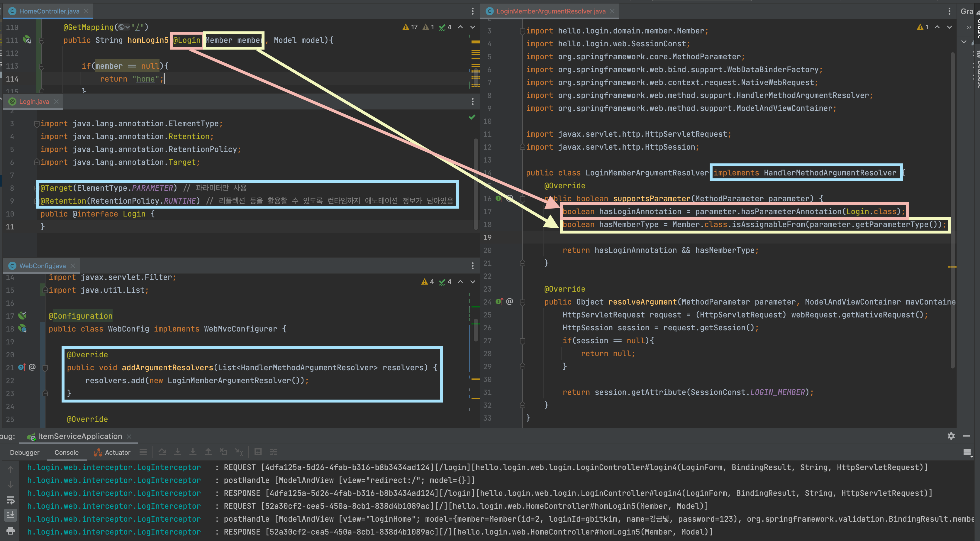Image resolution: width=980 pixels, height=541 pixels.
Task: Click the green checkmark inspection status in Login.java
Action: [472, 117]
